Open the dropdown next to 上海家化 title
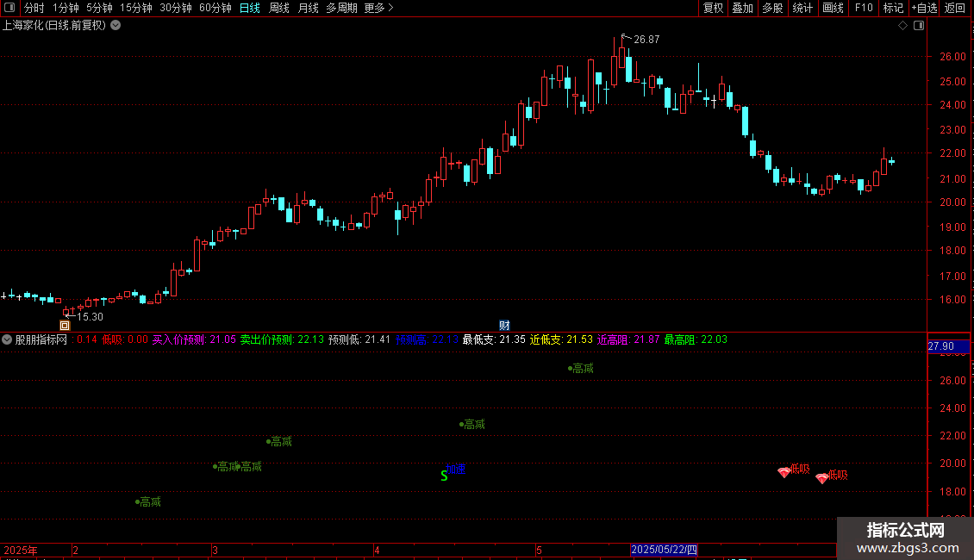974x560 pixels. [116, 26]
